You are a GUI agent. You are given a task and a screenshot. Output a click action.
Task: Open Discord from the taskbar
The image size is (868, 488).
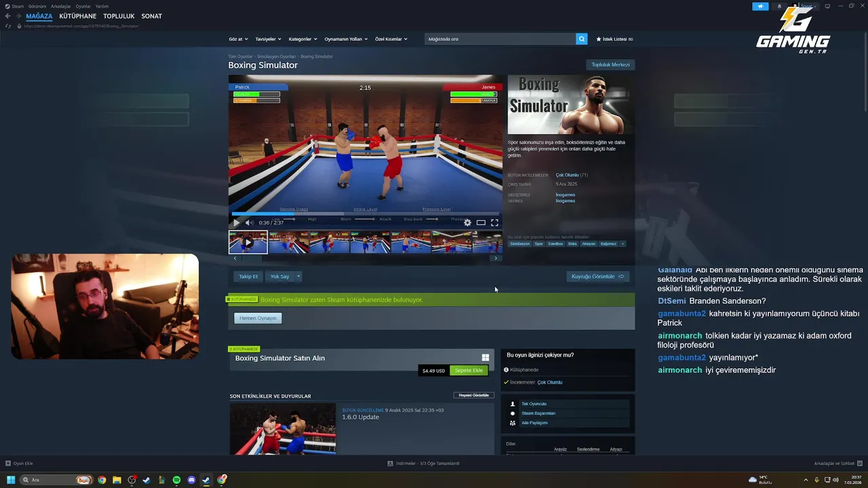191,480
